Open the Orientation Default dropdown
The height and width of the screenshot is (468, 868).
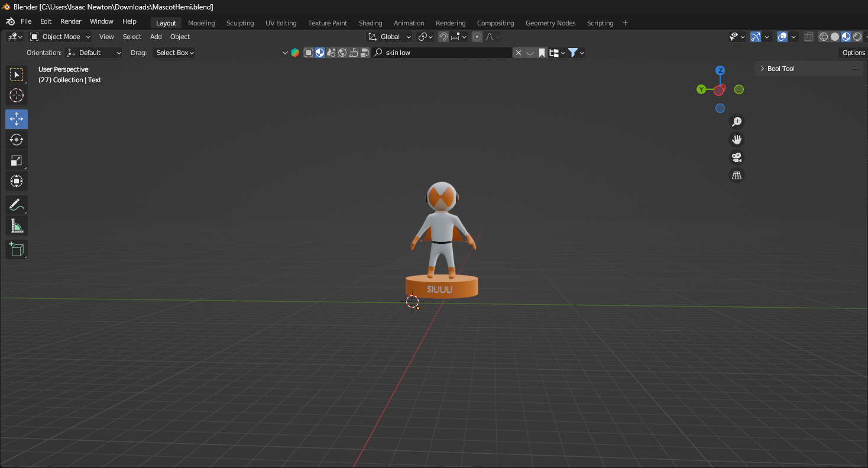94,53
